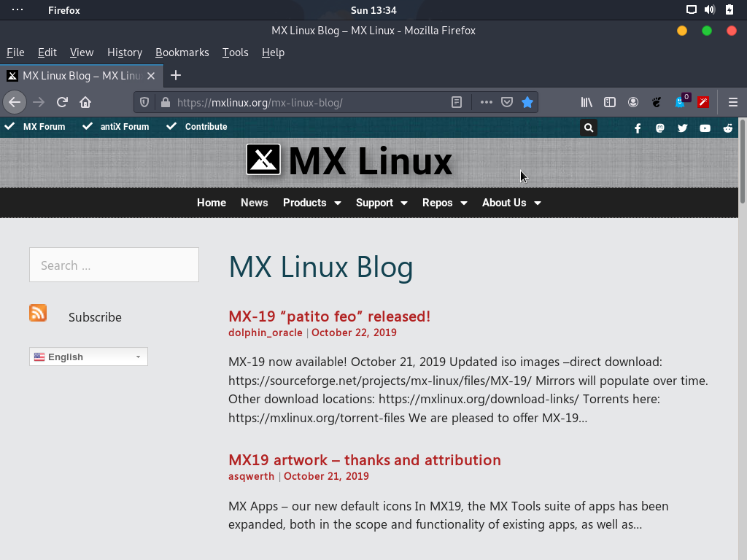Click the October 22, 2019 date link
Image resolution: width=747 pixels, height=560 pixels.
coord(354,332)
